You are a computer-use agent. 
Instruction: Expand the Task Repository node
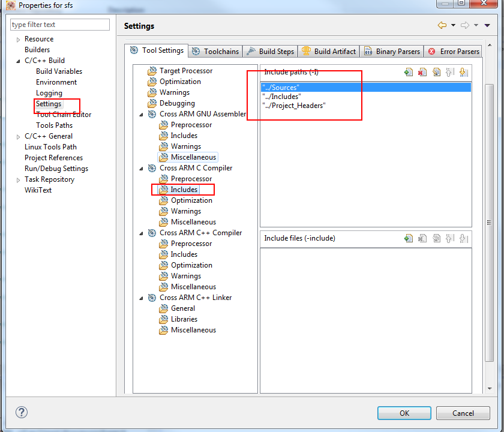tap(18, 180)
